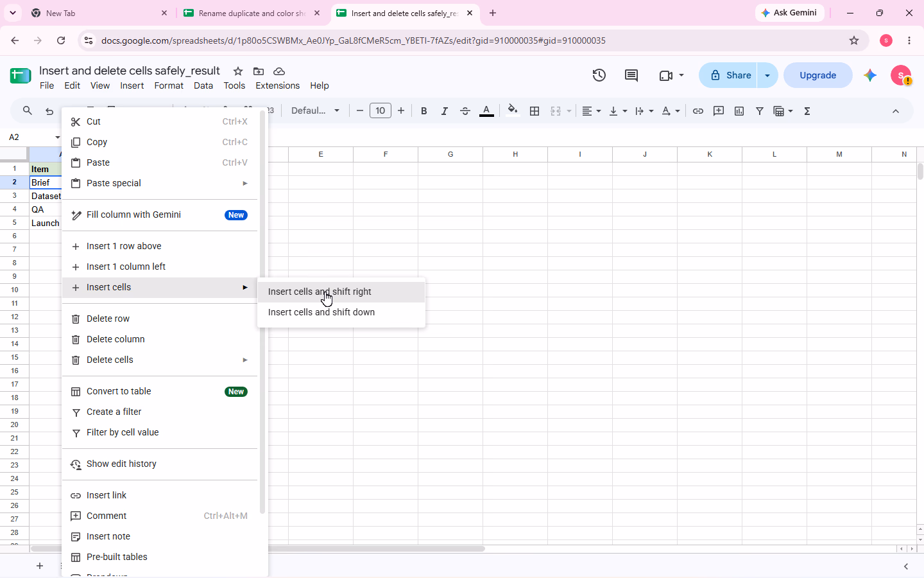Open filter views dropdown

(783, 111)
